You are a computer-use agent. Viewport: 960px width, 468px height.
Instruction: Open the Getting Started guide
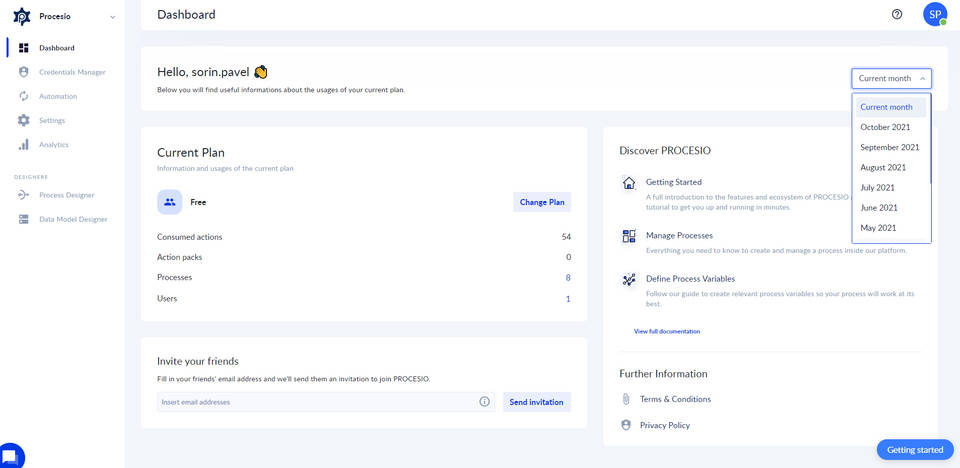click(x=673, y=182)
